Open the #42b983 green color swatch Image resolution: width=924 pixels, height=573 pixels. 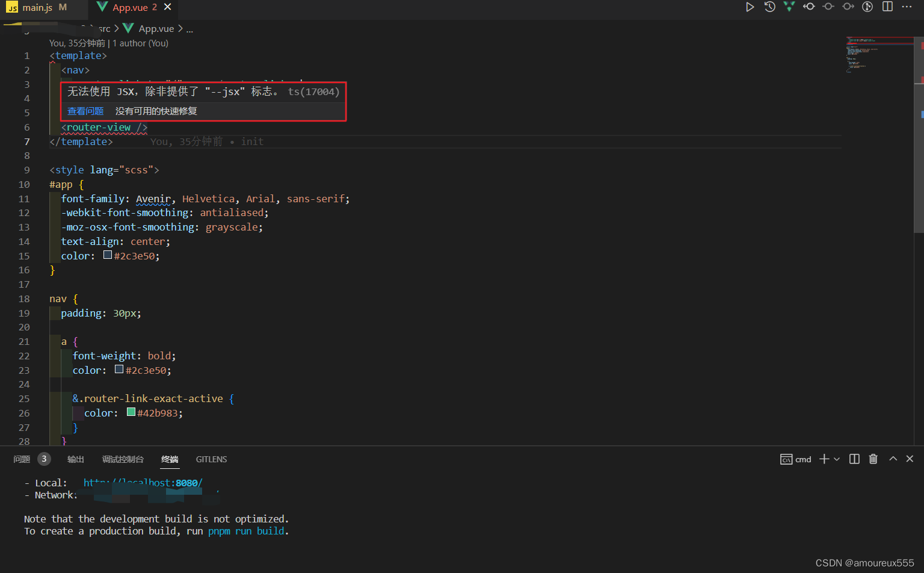[x=131, y=412]
